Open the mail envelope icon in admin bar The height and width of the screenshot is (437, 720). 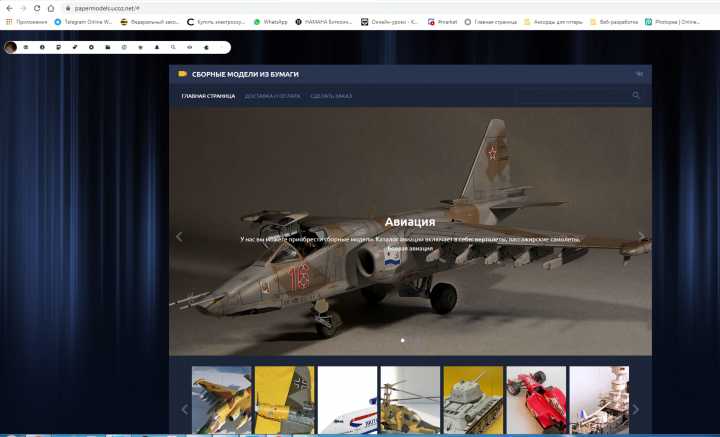[26, 47]
